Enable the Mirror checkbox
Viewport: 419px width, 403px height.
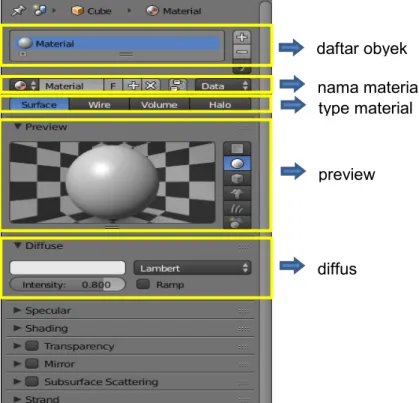pyautogui.click(x=32, y=363)
